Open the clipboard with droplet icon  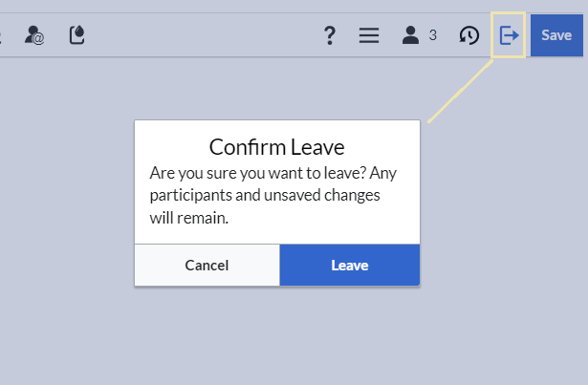coord(77,35)
